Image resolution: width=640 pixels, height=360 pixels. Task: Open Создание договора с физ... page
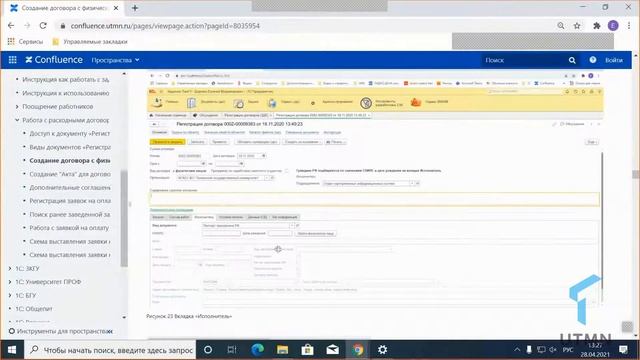click(x=70, y=160)
